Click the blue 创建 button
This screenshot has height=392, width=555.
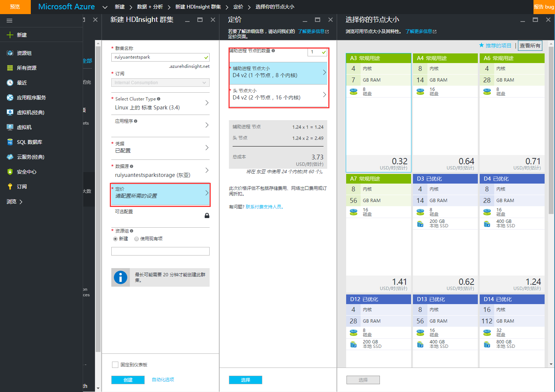click(128, 380)
